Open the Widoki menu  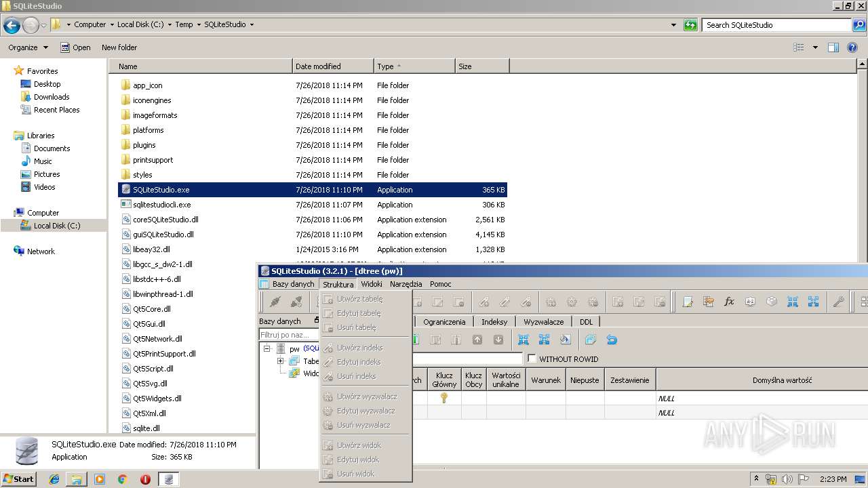[372, 284]
